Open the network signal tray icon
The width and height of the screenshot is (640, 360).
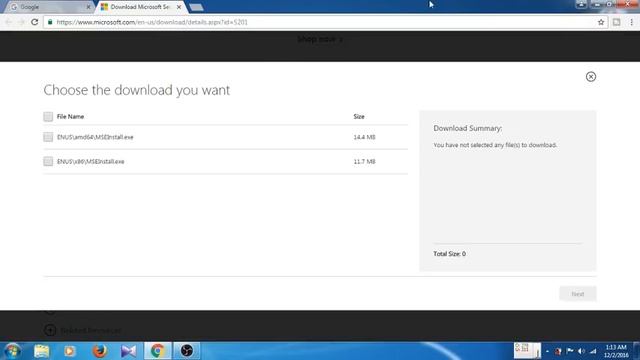593,351
